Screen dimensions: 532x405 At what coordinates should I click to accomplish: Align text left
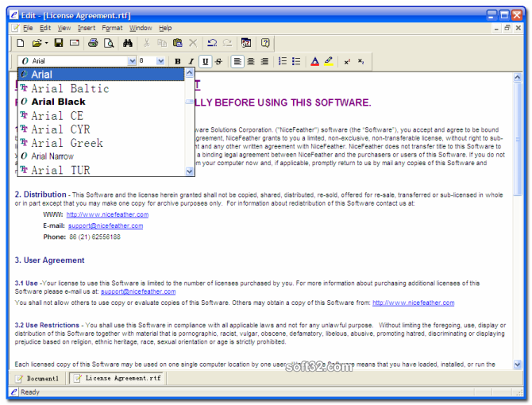[x=237, y=61]
